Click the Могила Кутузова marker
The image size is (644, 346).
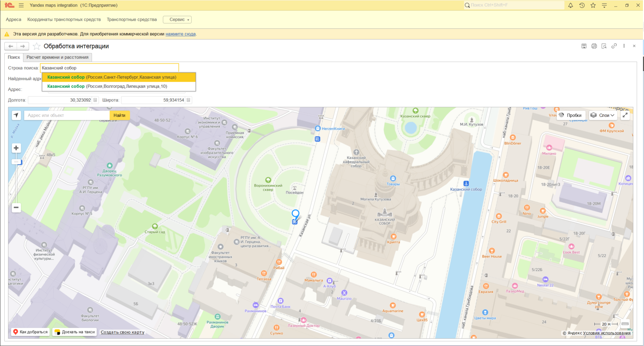click(x=376, y=194)
